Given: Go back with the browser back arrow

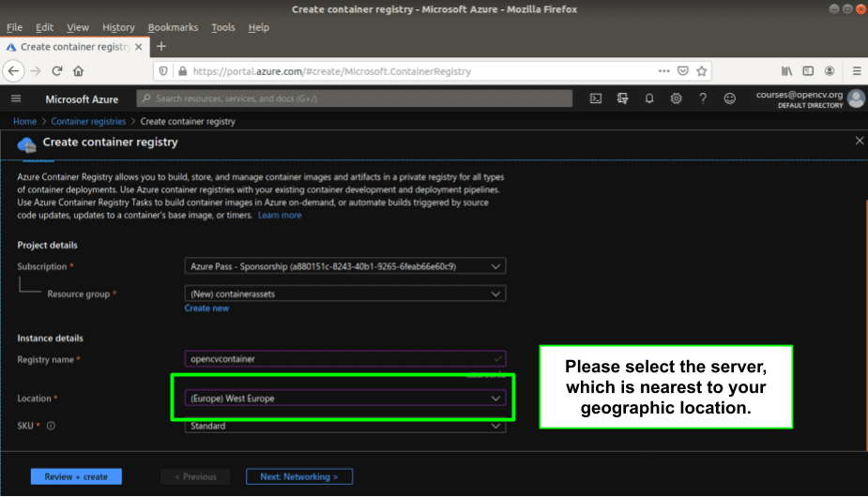Looking at the screenshot, I should tap(13, 71).
